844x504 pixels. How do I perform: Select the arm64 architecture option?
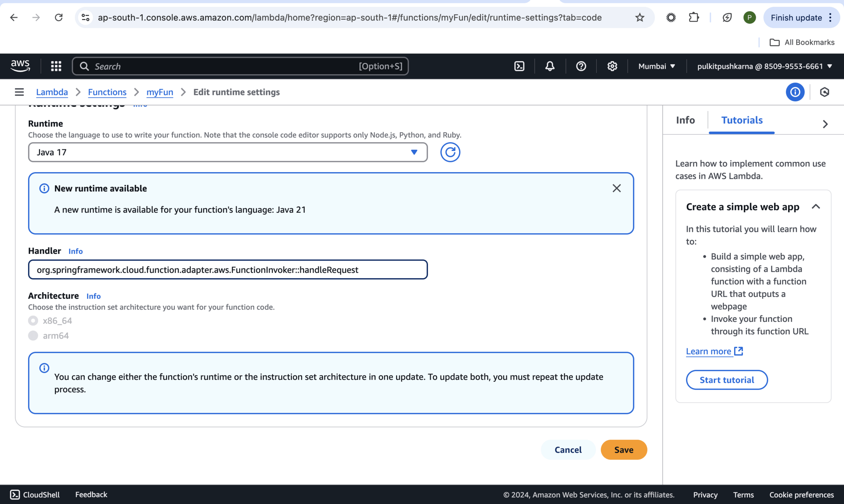pos(33,336)
